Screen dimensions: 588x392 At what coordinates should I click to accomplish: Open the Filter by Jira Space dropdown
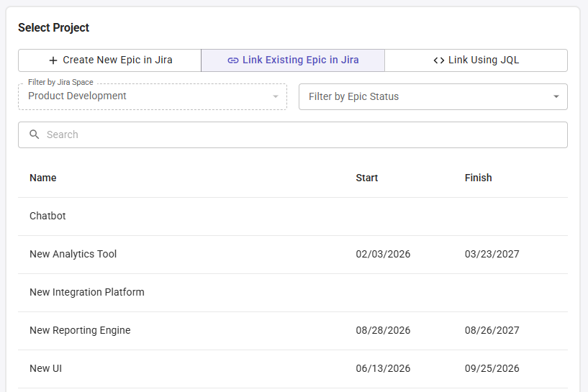coord(153,96)
